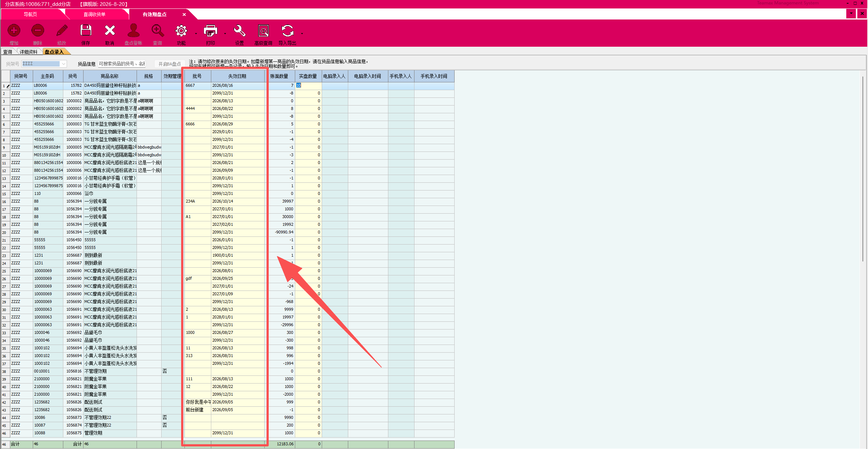
Task: Click the 导入导出 import/export icon
Action: 287,31
